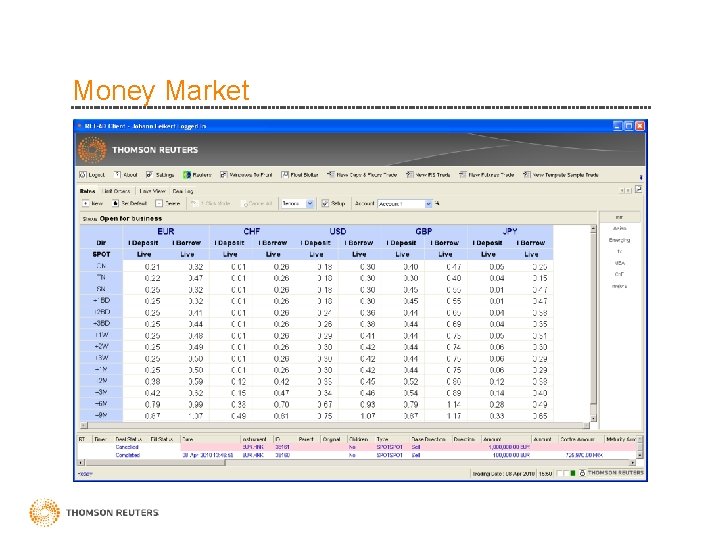Click EUR I Deposit rate 0.21 in ON row

(152, 267)
